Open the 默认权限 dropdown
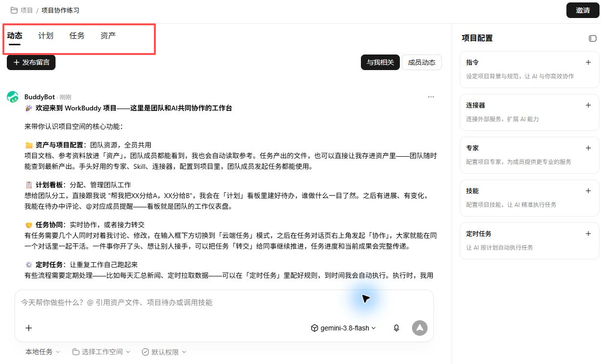 point(164,352)
